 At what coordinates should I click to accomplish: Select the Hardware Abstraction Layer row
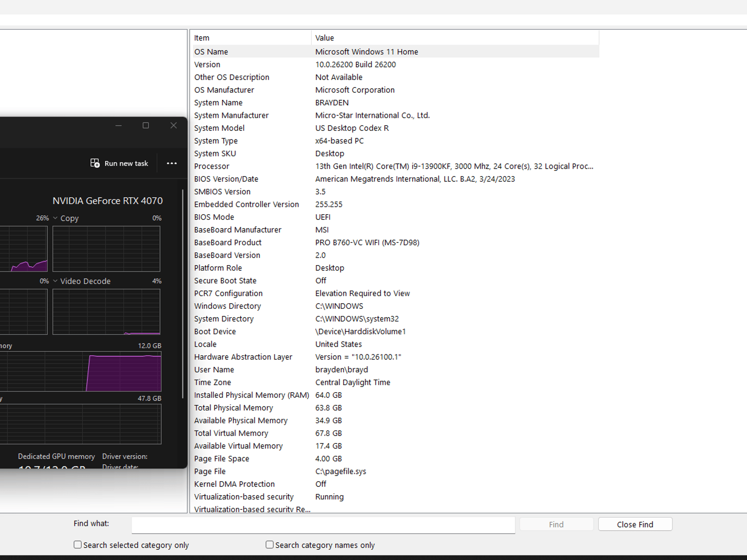click(396, 357)
